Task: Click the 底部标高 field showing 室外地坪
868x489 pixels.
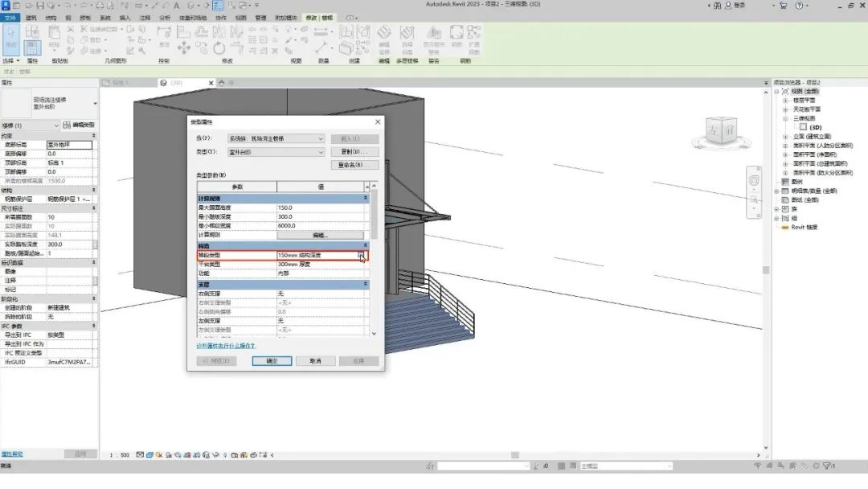Action: [69, 145]
